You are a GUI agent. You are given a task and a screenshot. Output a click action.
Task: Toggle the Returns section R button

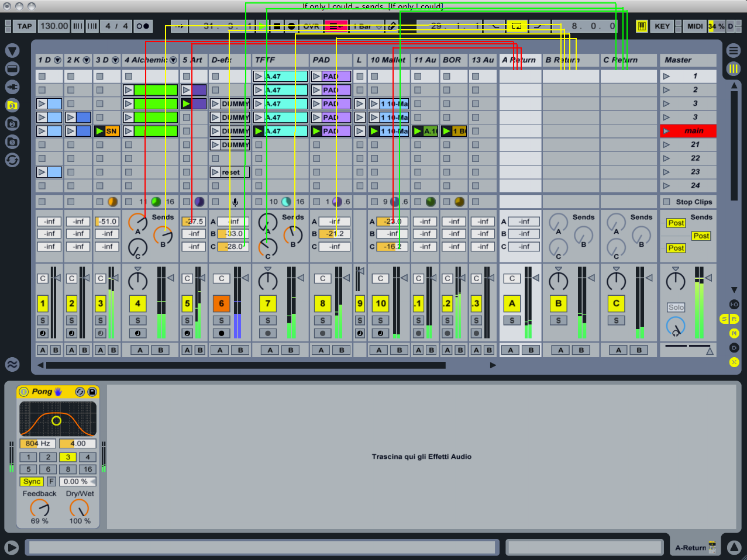coord(734,319)
